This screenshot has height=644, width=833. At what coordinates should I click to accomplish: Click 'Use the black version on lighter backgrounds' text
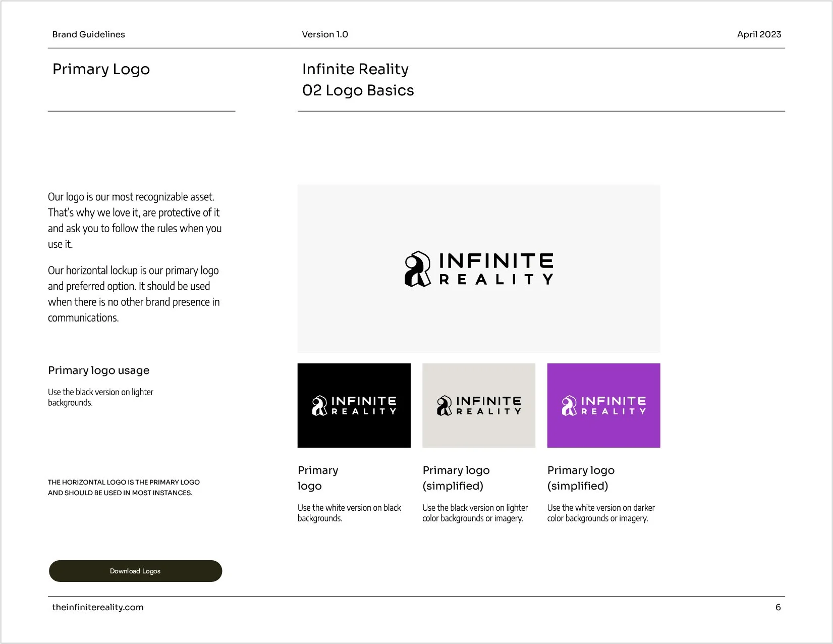click(100, 397)
